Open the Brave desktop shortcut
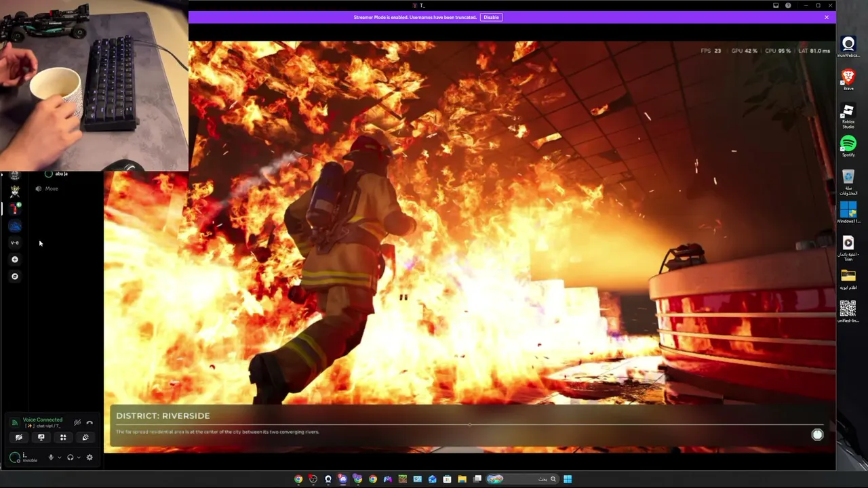 pyautogui.click(x=848, y=79)
